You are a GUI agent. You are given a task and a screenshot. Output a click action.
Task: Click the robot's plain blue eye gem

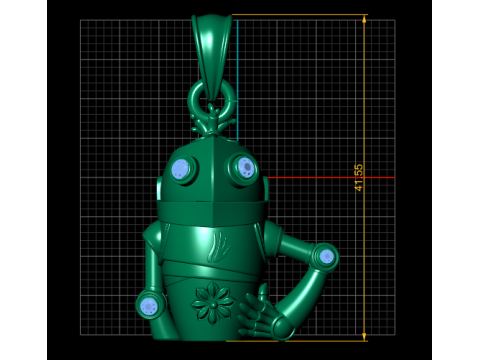pos(181,169)
